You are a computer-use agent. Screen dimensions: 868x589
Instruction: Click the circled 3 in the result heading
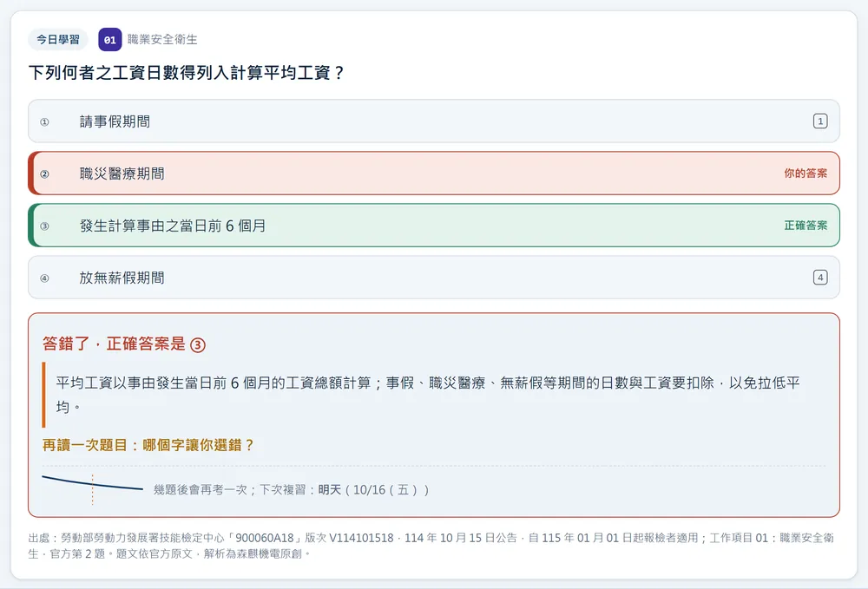click(198, 345)
